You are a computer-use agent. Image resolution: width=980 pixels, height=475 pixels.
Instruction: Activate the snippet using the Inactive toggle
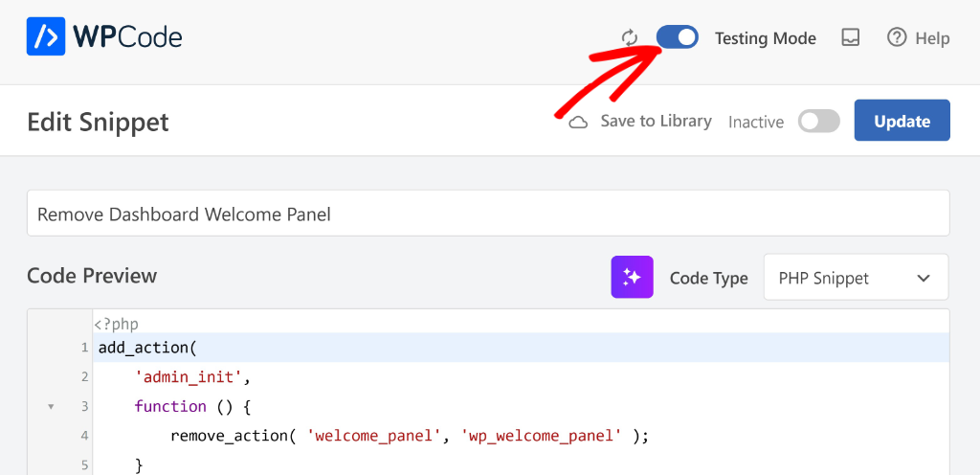(x=818, y=122)
